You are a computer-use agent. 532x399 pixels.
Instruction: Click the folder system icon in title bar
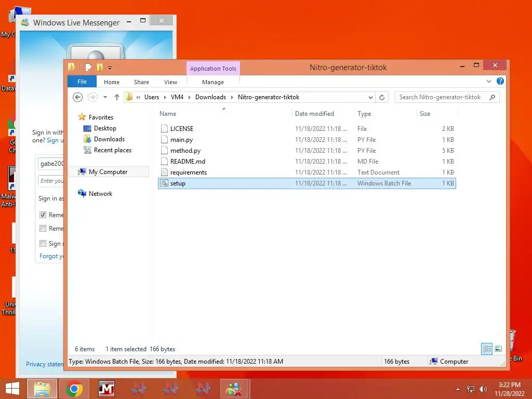(71, 67)
